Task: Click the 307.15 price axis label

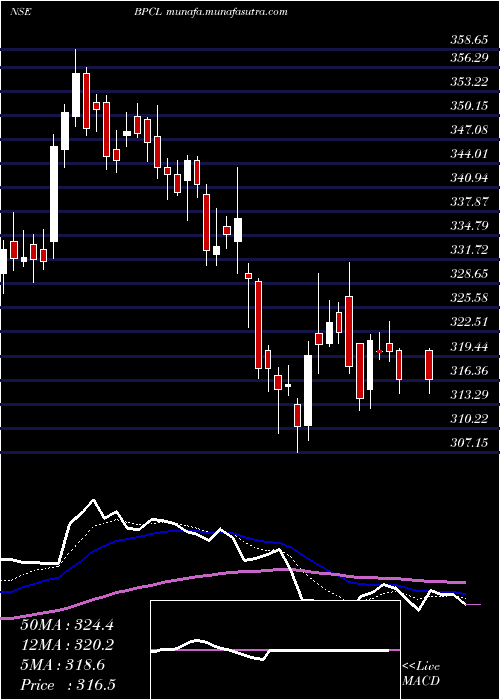Action: pos(468,443)
